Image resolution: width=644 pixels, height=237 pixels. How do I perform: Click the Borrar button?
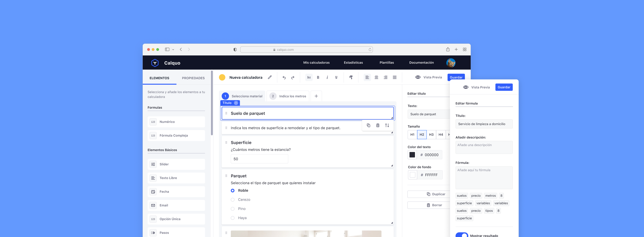pyautogui.click(x=429, y=205)
